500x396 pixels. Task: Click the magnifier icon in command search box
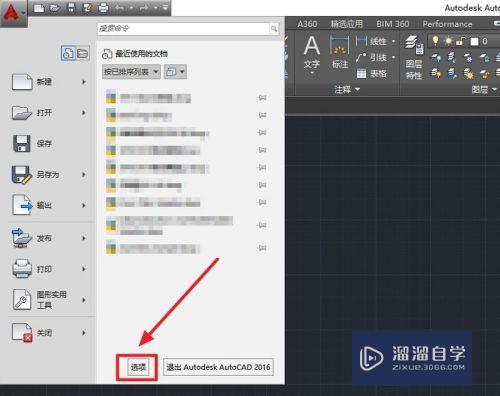tap(274, 29)
